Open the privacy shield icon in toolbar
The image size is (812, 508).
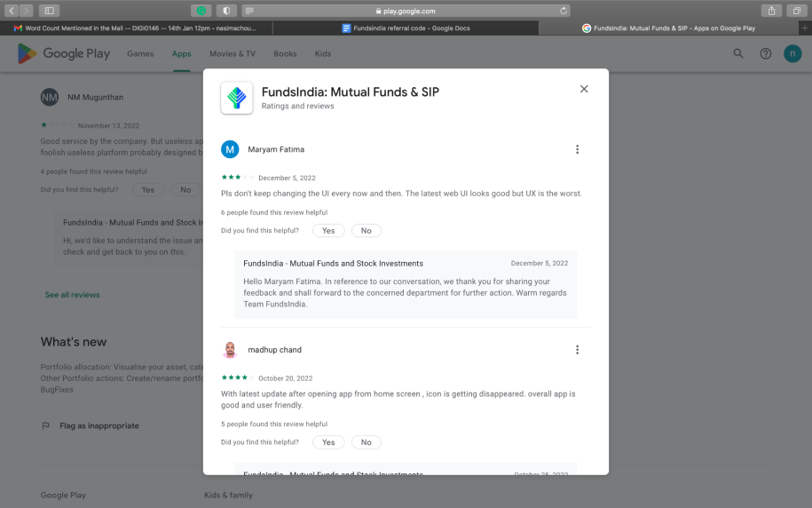pos(226,11)
